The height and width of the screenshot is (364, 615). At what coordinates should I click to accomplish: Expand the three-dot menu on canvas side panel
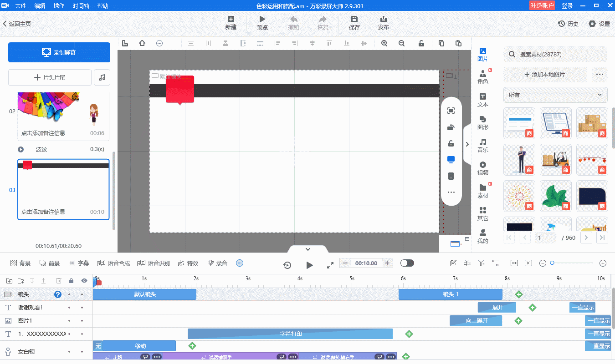coord(451,192)
